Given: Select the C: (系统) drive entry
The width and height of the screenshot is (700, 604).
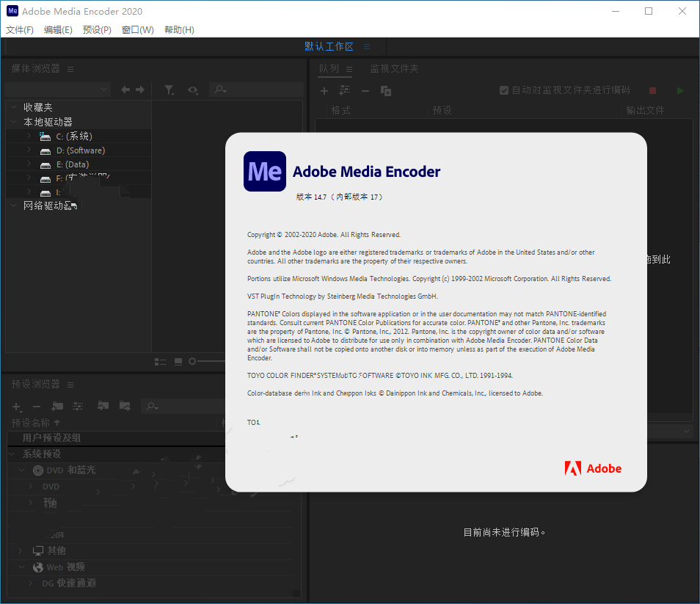Looking at the screenshot, I should pos(73,137).
